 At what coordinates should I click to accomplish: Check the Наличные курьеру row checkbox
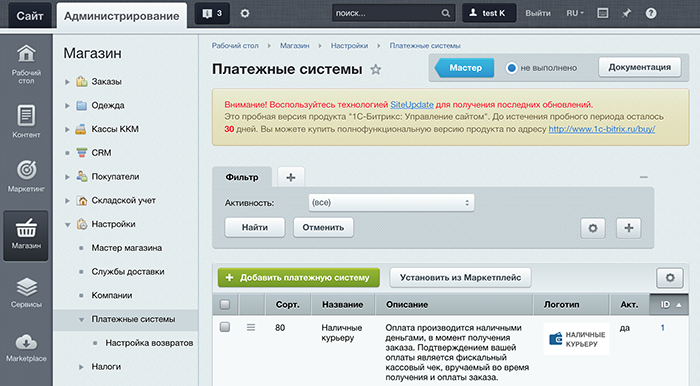point(225,327)
